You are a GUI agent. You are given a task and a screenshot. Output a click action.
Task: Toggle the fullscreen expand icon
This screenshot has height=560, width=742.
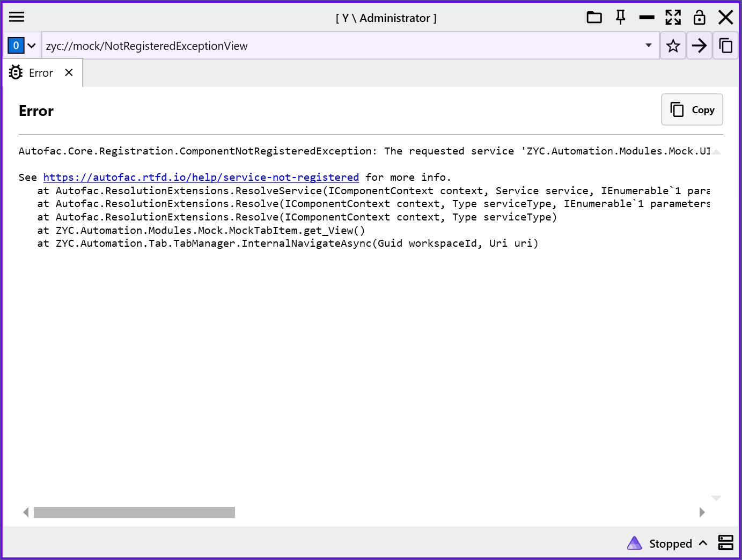[x=673, y=18]
